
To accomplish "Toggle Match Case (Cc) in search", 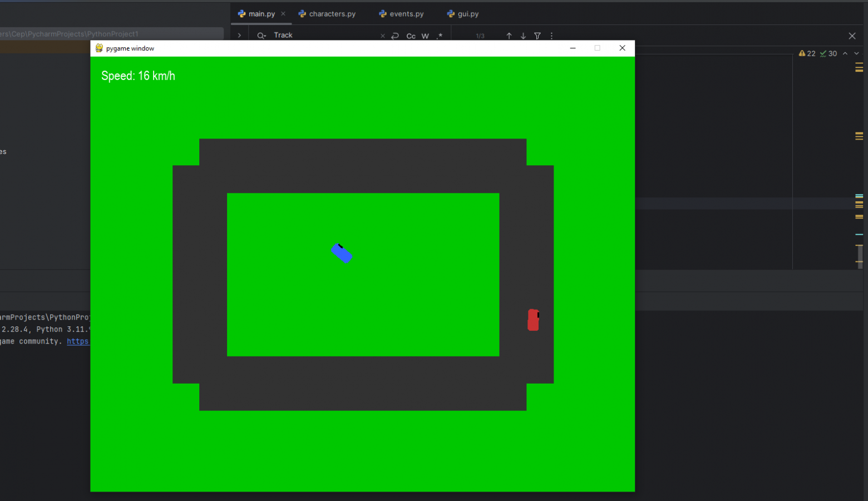I will (x=411, y=36).
